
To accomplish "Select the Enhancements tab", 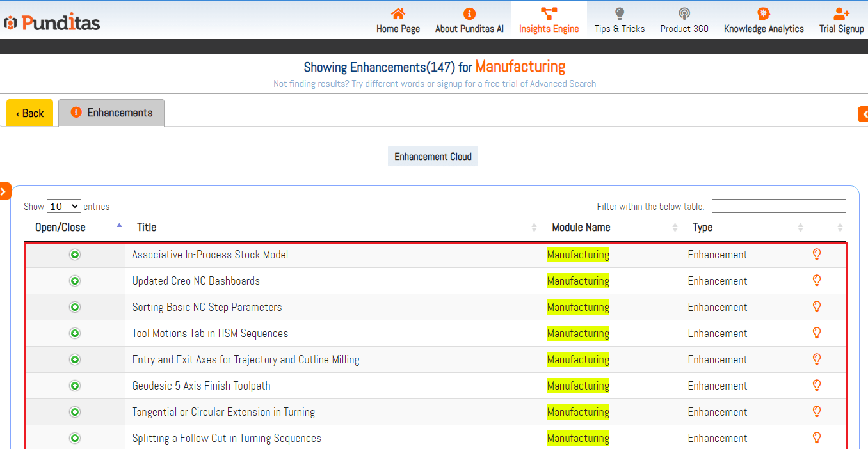I will coord(111,113).
